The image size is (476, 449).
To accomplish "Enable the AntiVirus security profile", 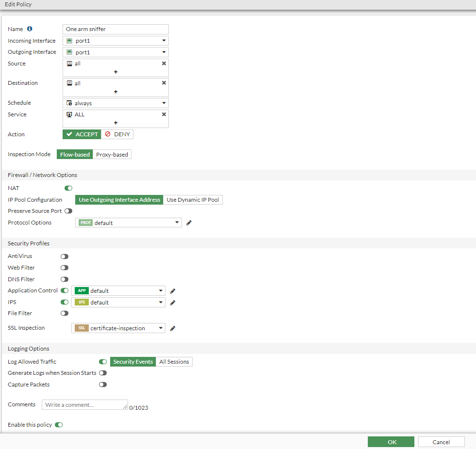I will tap(64, 256).
